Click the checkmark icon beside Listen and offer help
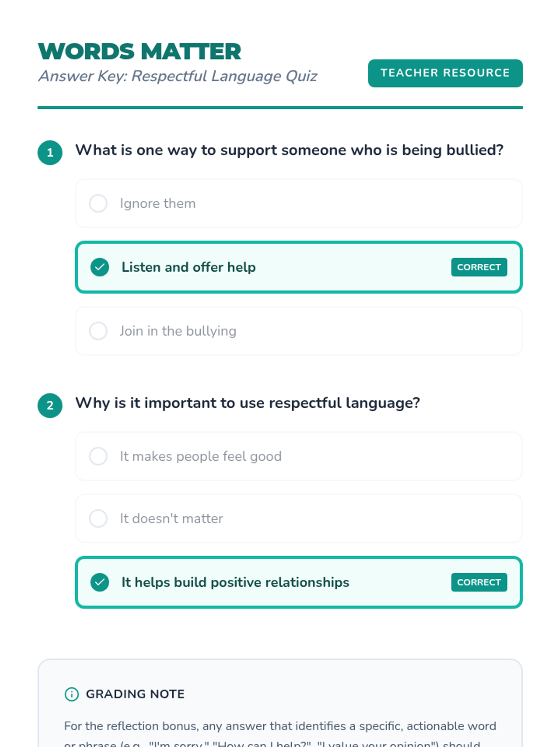The width and height of the screenshot is (560, 747). 99,267
